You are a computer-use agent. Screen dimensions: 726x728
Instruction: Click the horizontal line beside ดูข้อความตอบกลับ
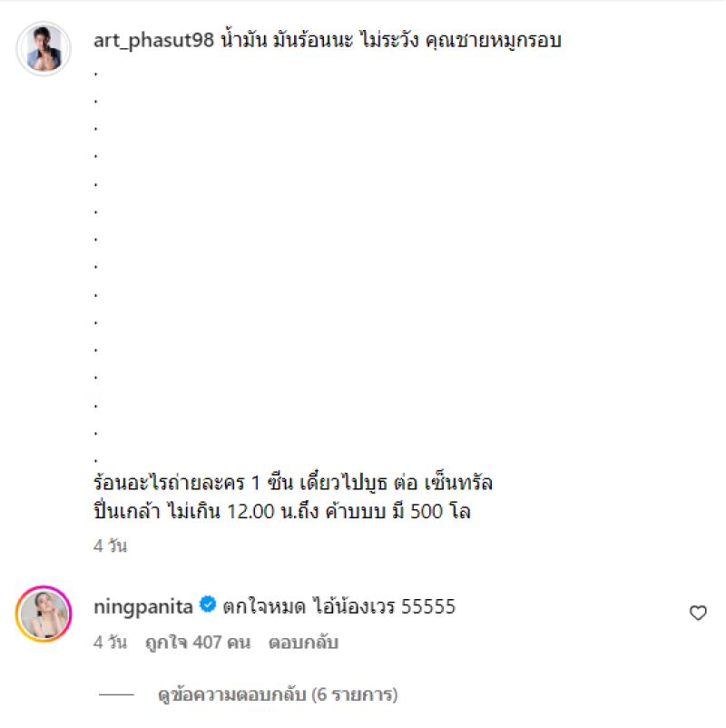[116, 694]
